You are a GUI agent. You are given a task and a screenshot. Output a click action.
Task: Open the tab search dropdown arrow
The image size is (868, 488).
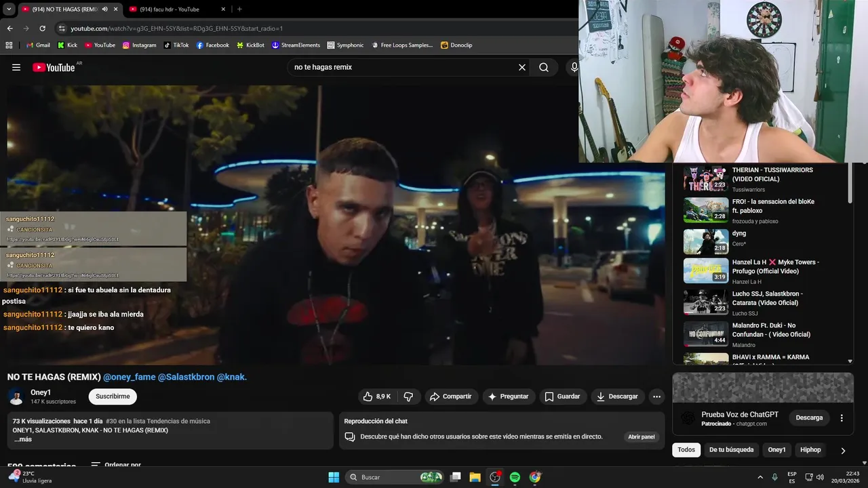pos(9,9)
